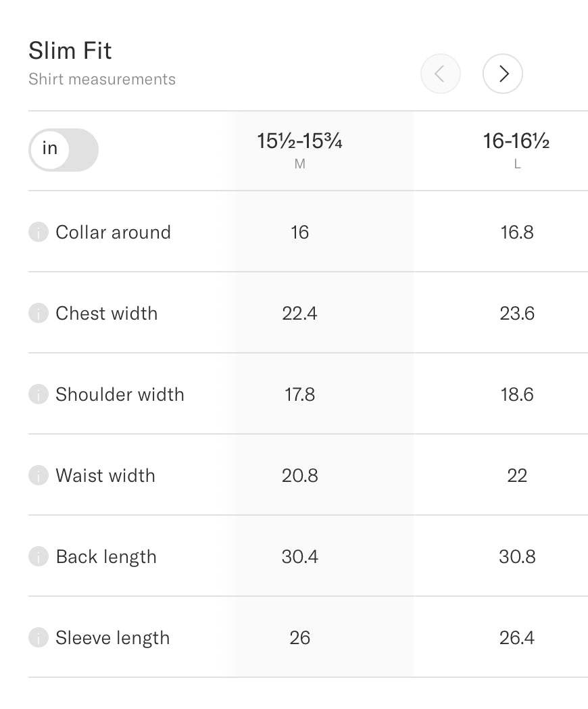
Task: Click the next sizes right arrow
Action: 503,74
